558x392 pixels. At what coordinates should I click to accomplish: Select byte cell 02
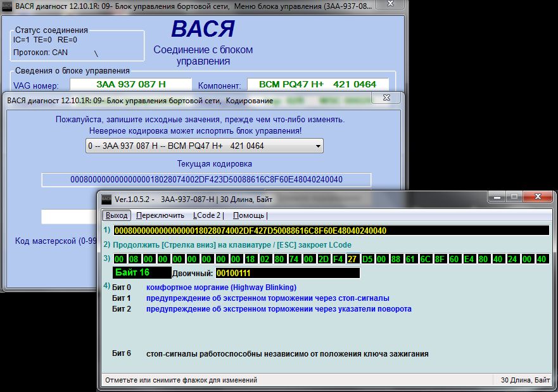265,259
